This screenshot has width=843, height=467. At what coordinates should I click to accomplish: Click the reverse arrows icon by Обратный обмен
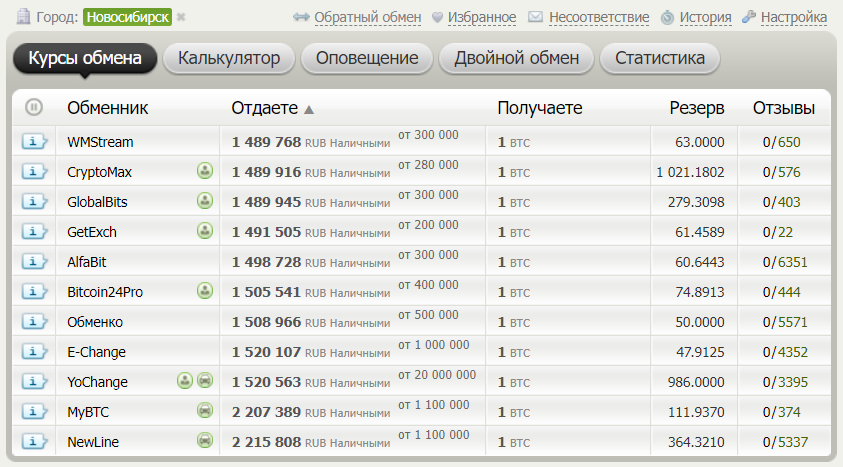pyautogui.click(x=301, y=17)
